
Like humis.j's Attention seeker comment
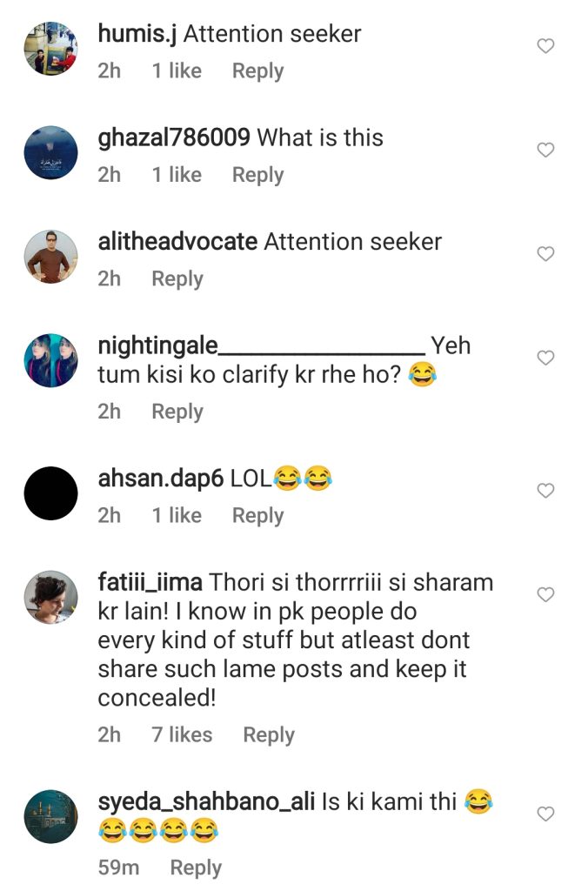click(x=545, y=46)
